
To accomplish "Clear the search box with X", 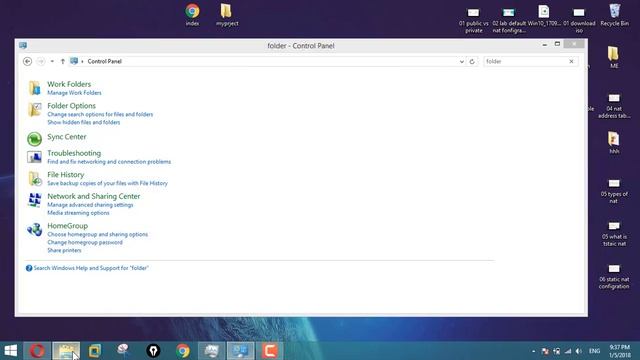I will (x=571, y=61).
